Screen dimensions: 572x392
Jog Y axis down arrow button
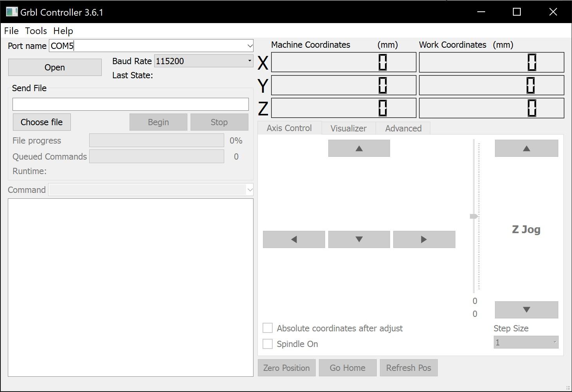pos(359,239)
